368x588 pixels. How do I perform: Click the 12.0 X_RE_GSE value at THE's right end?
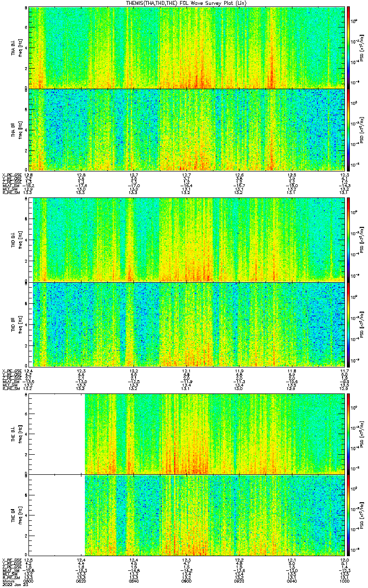coord(344,560)
